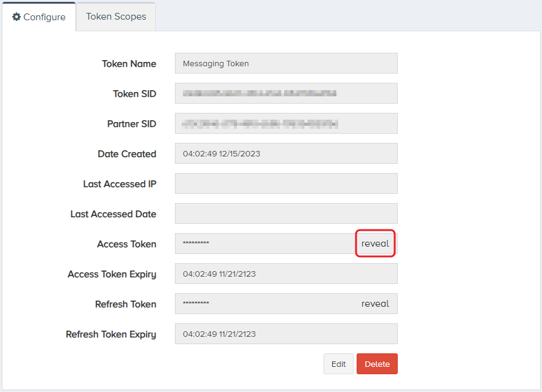The width and height of the screenshot is (542, 392).
Task: Click the empty Last Accessed Date field
Action: point(286,213)
